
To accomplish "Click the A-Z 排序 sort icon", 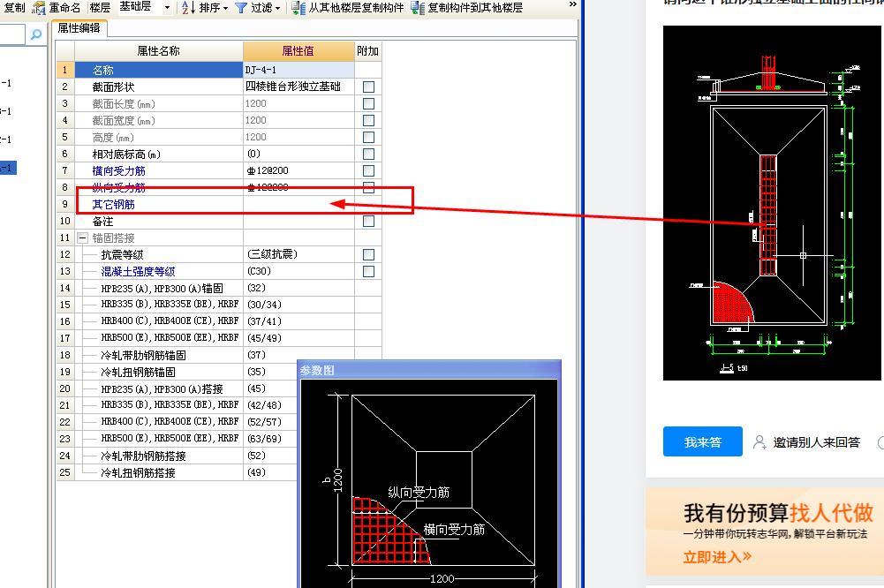I will [x=186, y=9].
